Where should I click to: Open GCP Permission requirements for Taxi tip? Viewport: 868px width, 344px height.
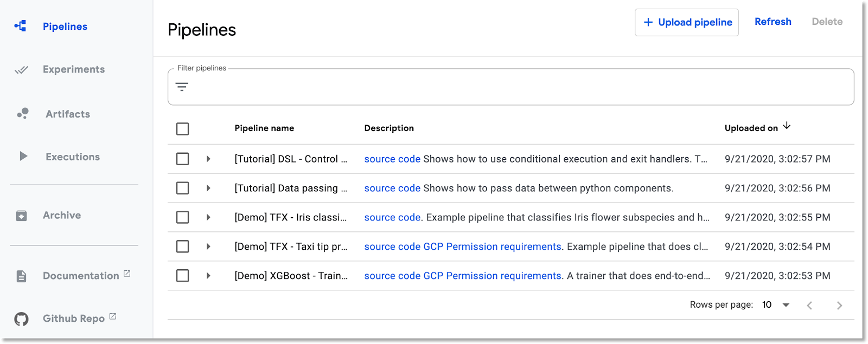(492, 246)
